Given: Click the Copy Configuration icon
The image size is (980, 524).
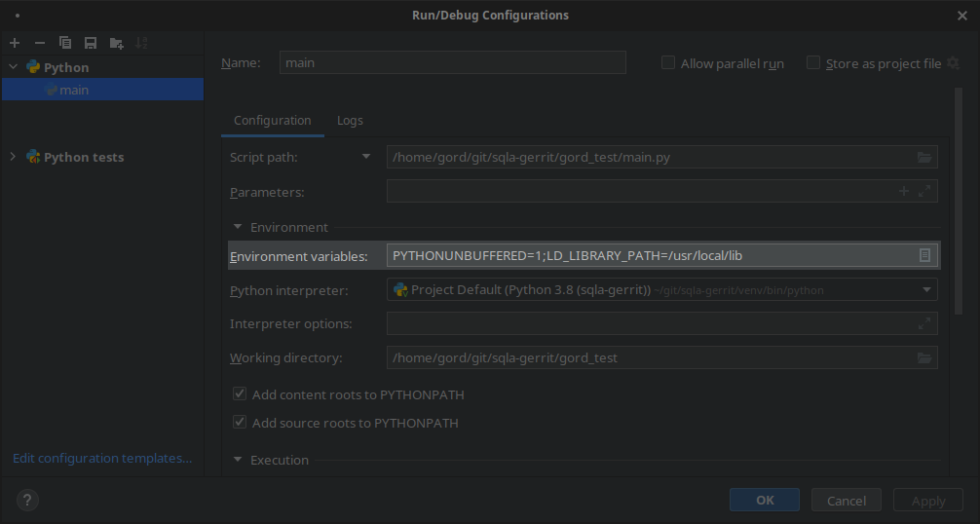Looking at the screenshot, I should click(x=65, y=43).
